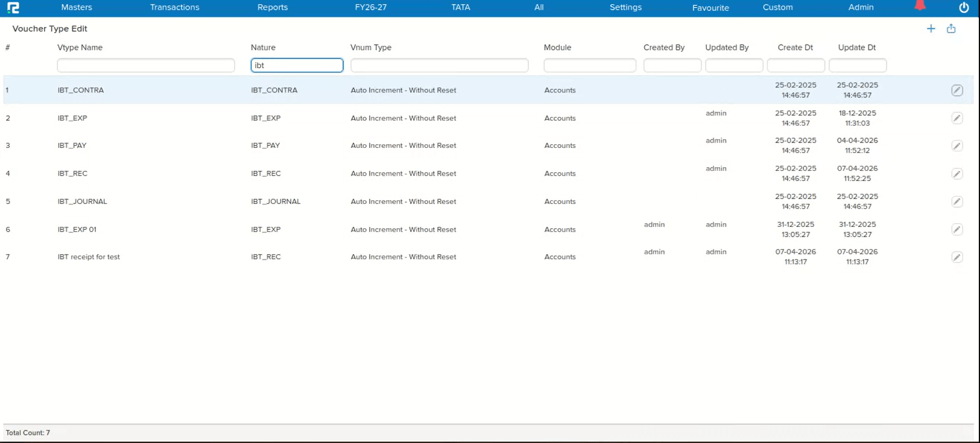Expand the FY26-27 financial year selector
Screen dimensions: 980x443
tap(370, 7)
